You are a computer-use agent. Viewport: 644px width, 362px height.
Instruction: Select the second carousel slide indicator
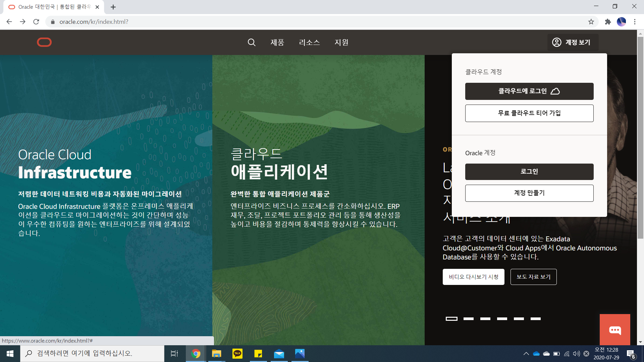point(469,319)
